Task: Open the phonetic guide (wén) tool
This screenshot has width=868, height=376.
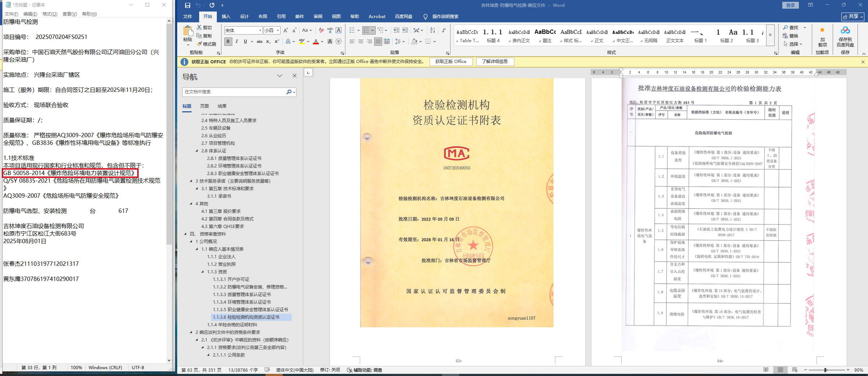Action: (x=330, y=30)
